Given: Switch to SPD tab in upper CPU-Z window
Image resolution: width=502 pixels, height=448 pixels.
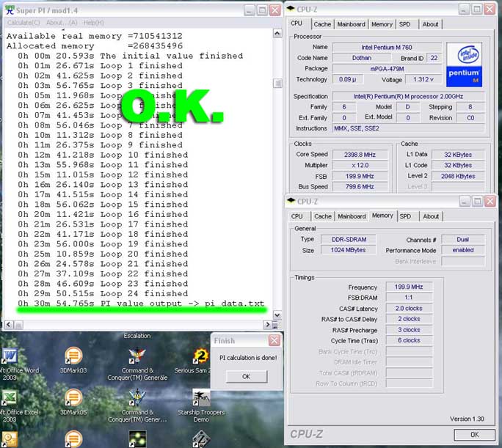Looking at the screenshot, I should pyautogui.click(x=404, y=24).
